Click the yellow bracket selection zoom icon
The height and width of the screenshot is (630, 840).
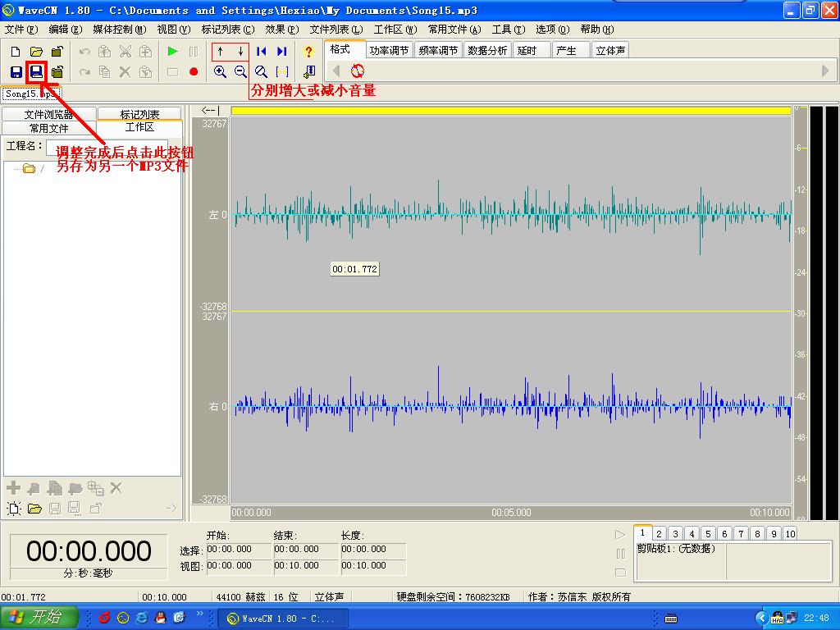[x=282, y=72]
